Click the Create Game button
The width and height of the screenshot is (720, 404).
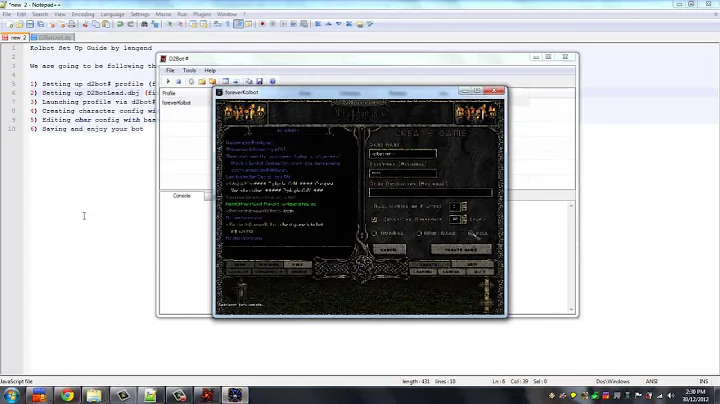(461, 249)
